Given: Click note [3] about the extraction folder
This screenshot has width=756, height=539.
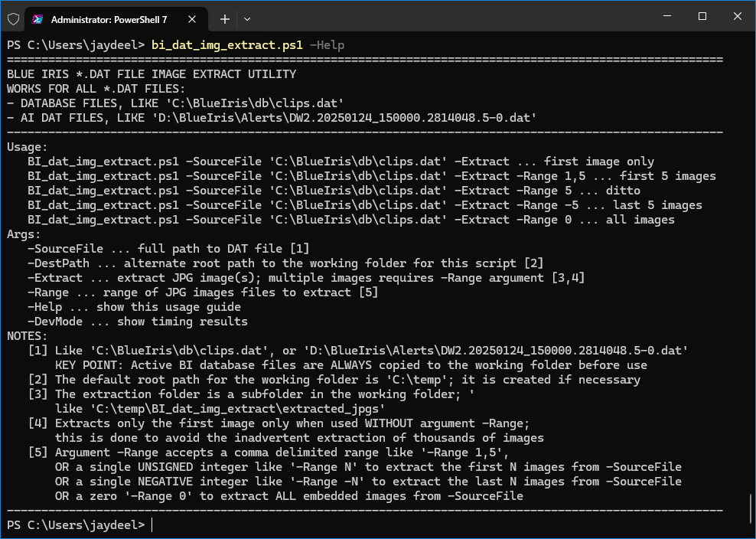Looking at the screenshot, I should pyautogui.click(x=251, y=394).
